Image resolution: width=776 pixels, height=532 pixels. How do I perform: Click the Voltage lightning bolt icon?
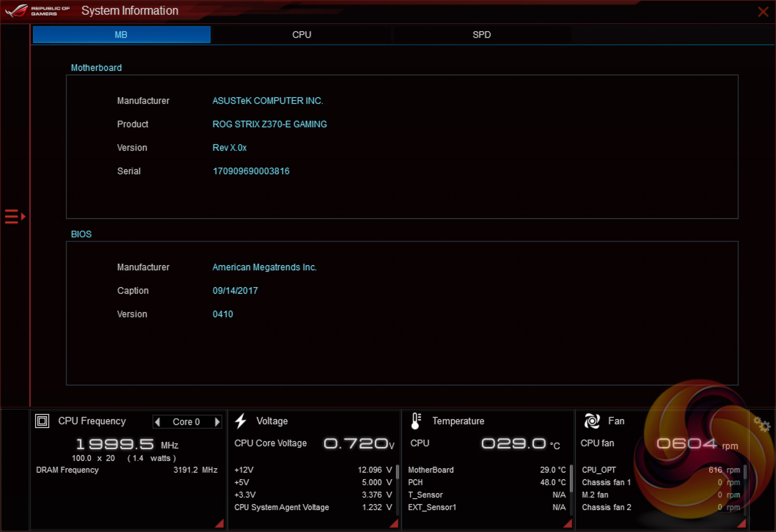[x=241, y=421]
